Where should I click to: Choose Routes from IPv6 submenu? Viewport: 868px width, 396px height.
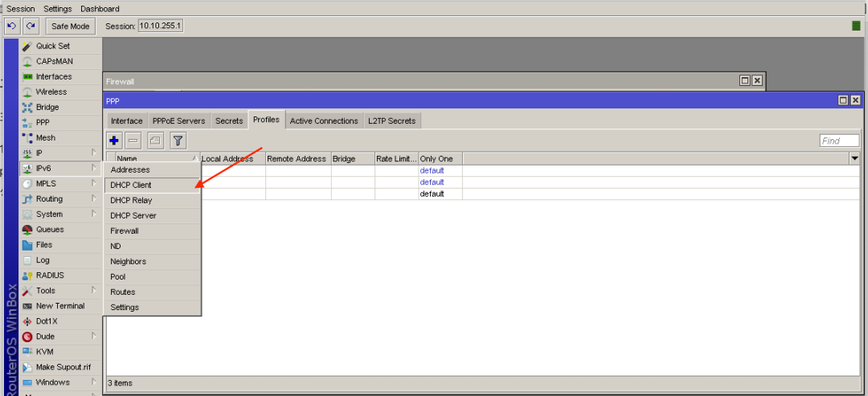click(152, 292)
